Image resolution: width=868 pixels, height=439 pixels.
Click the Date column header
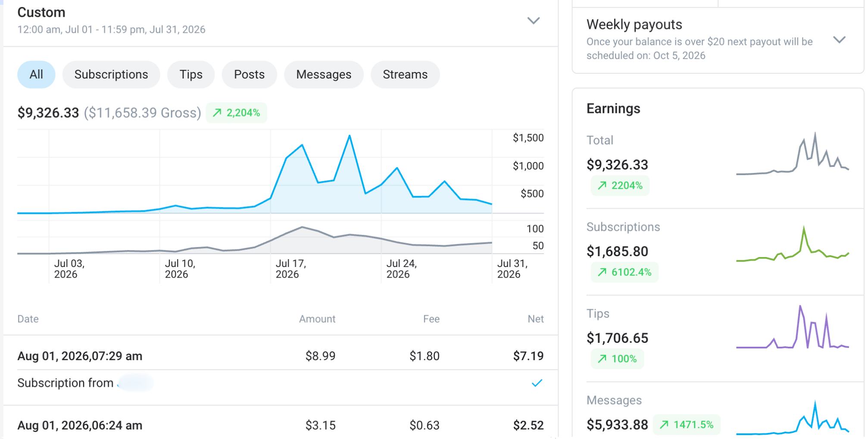(28, 319)
